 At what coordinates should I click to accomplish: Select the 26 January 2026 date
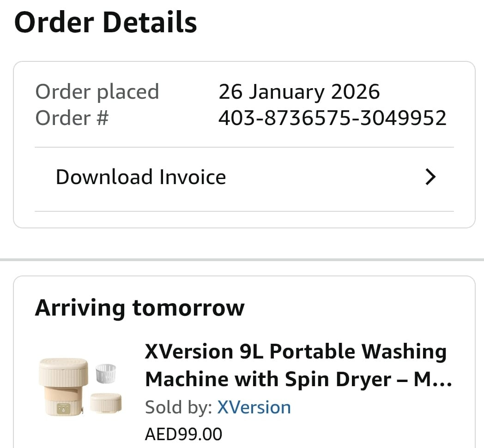[299, 91]
